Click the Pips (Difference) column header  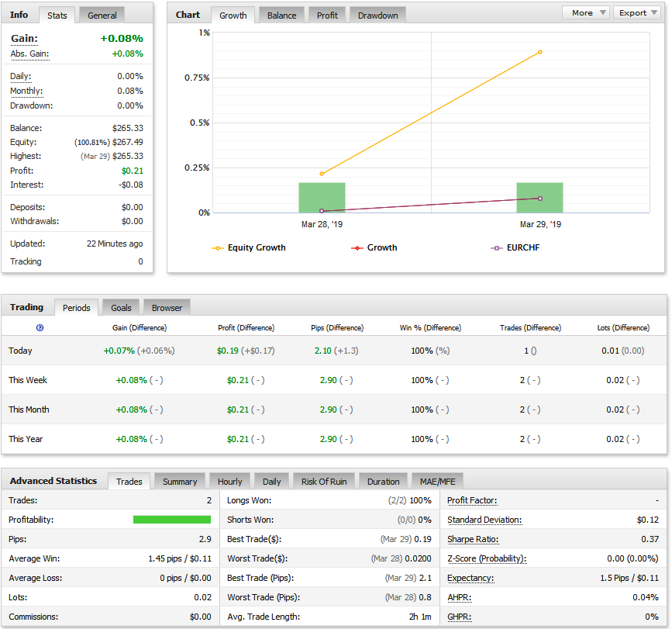click(x=337, y=327)
